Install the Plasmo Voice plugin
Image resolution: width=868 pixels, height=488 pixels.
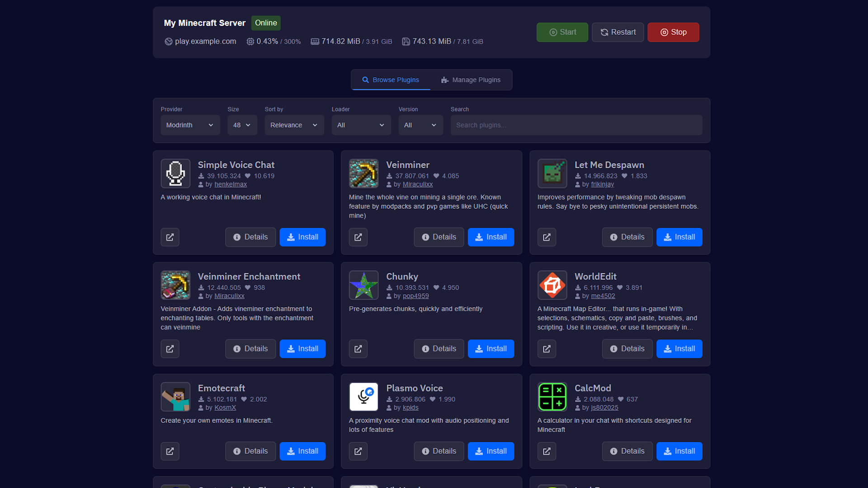coord(491,451)
